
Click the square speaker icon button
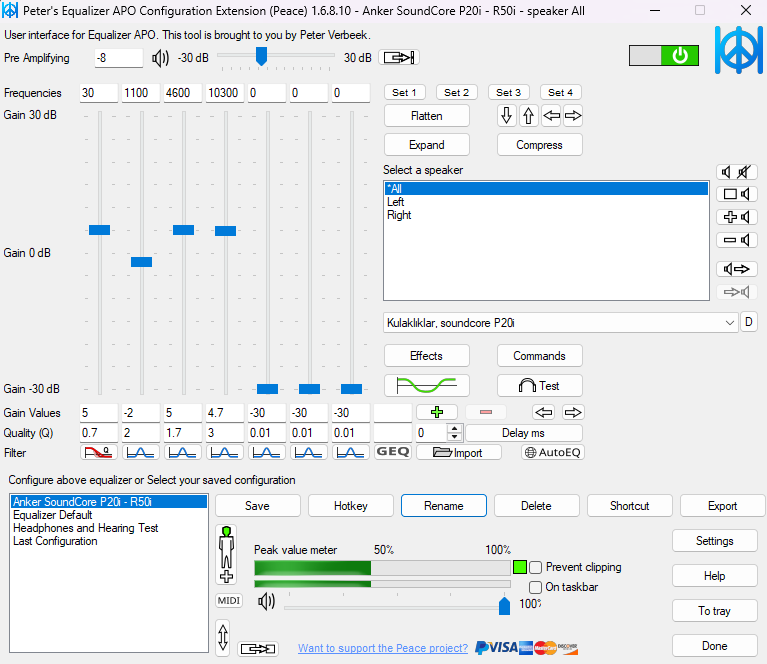pos(737,194)
